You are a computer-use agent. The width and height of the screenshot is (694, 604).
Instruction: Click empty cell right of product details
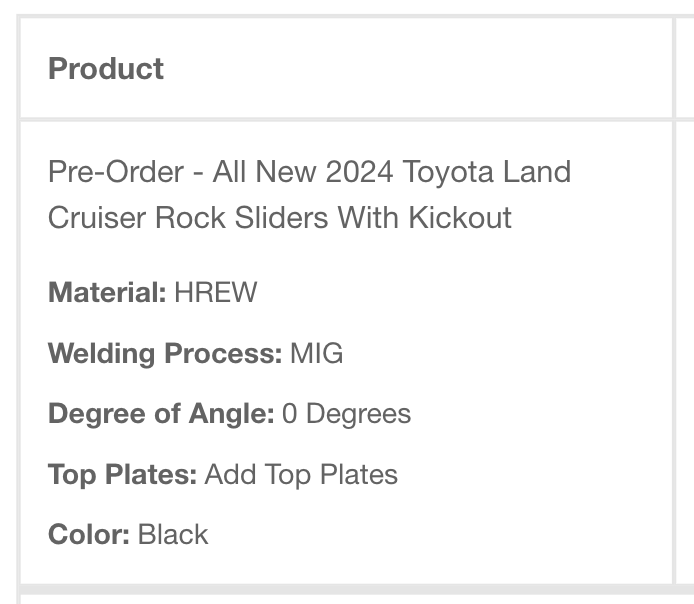685,352
